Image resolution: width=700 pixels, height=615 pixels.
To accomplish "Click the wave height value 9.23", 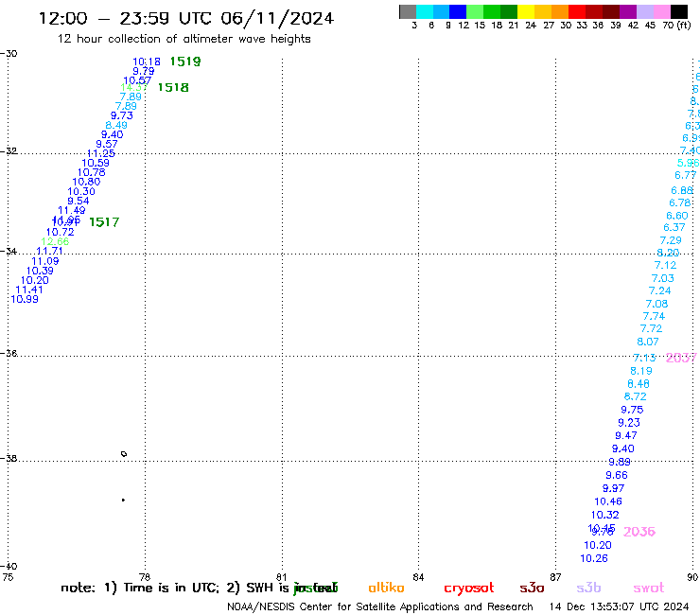I will [628, 423].
